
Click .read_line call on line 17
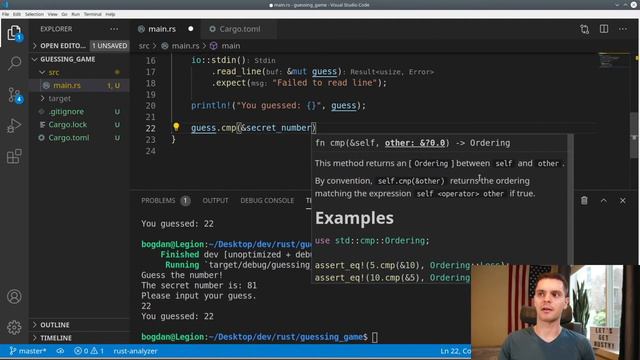click(x=236, y=71)
